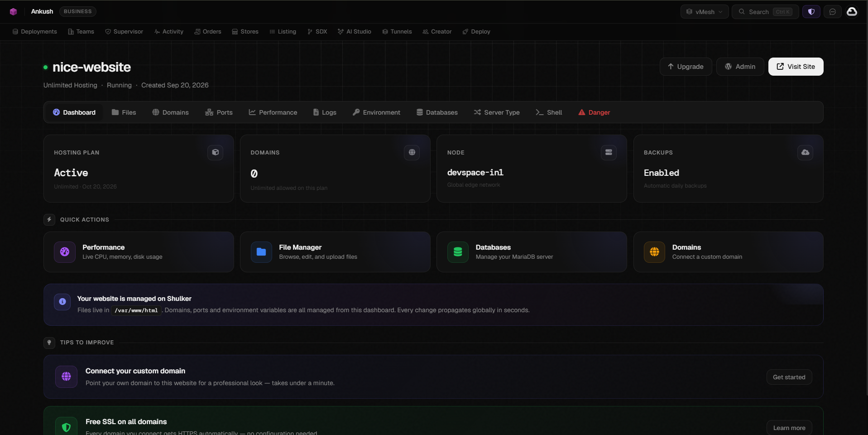Open Tunnels in top navigation
The width and height of the screenshot is (868, 435).
[x=397, y=32]
